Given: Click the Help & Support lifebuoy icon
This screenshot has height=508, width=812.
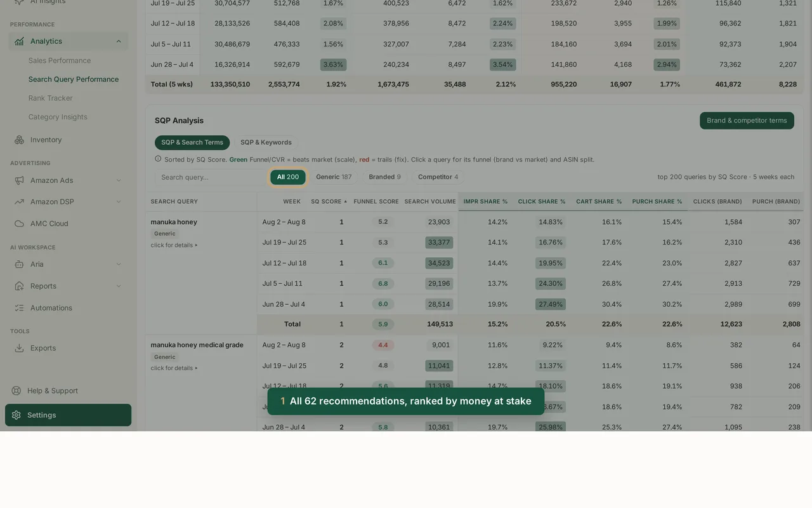Looking at the screenshot, I should (x=16, y=391).
